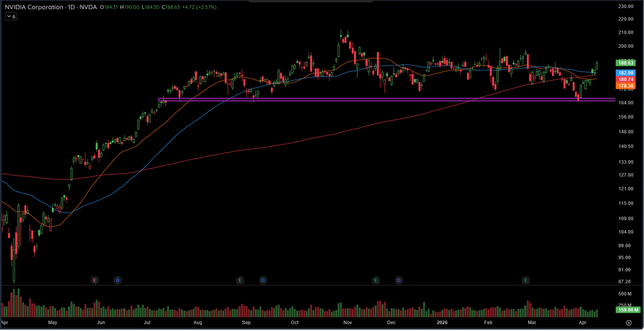Open the dividend marker in mid-September

pos(263,280)
